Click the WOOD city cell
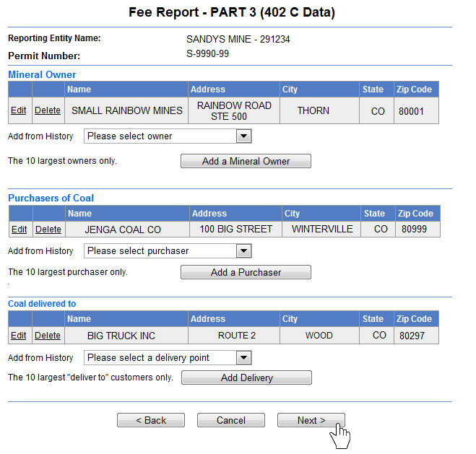This screenshot has height=454, width=476. [319, 336]
